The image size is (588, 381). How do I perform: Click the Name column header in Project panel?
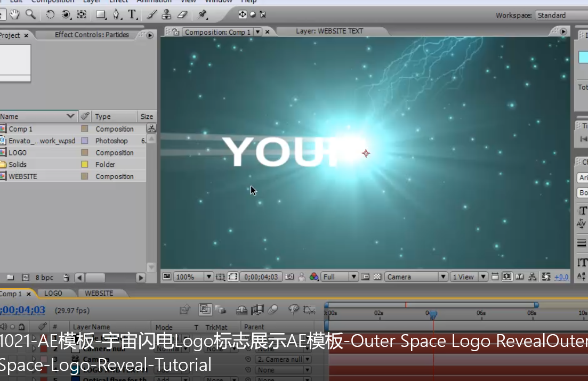click(x=38, y=116)
